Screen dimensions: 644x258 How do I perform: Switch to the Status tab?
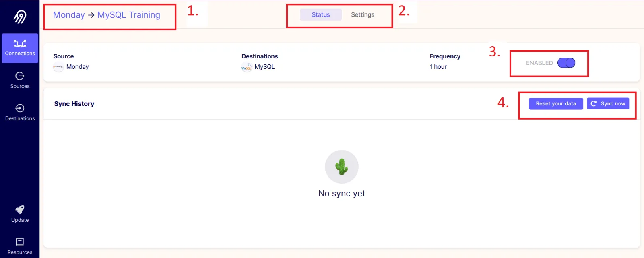(321, 15)
